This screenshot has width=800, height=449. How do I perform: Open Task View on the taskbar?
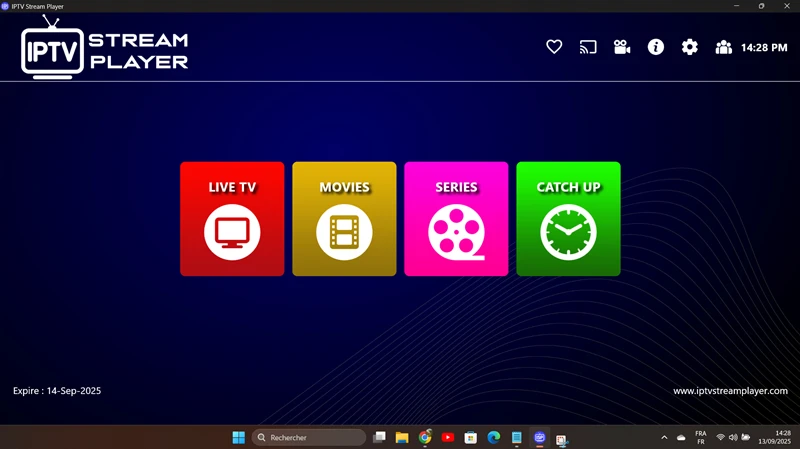379,437
